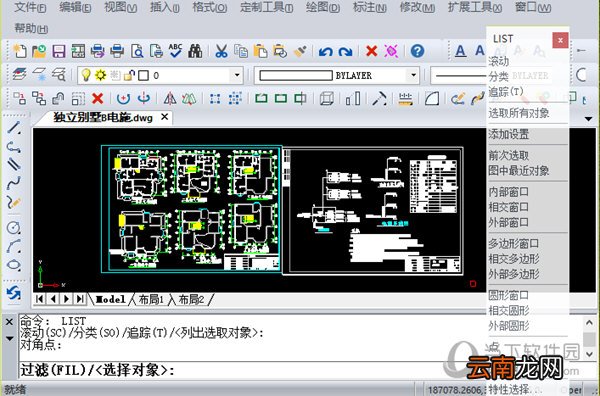Click the BYLAYER color preview box
Screen dimensions: 600x396
(x=296, y=75)
